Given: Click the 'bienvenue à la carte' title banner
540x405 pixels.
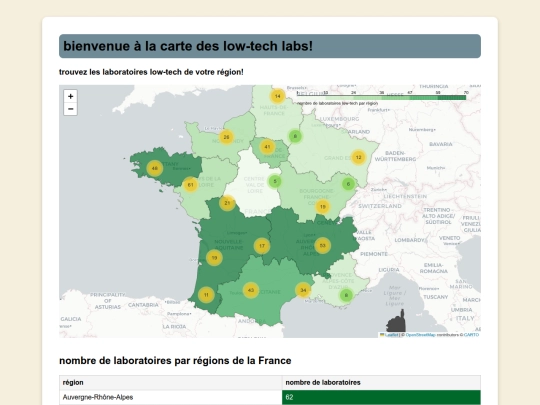Looking at the screenshot, I should (x=270, y=46).
